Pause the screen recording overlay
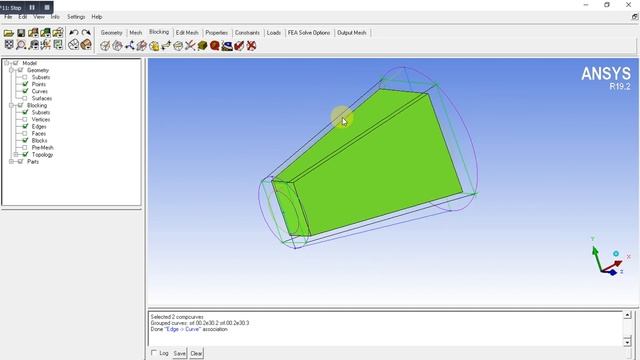The width and height of the screenshot is (640, 360). click(x=32, y=8)
